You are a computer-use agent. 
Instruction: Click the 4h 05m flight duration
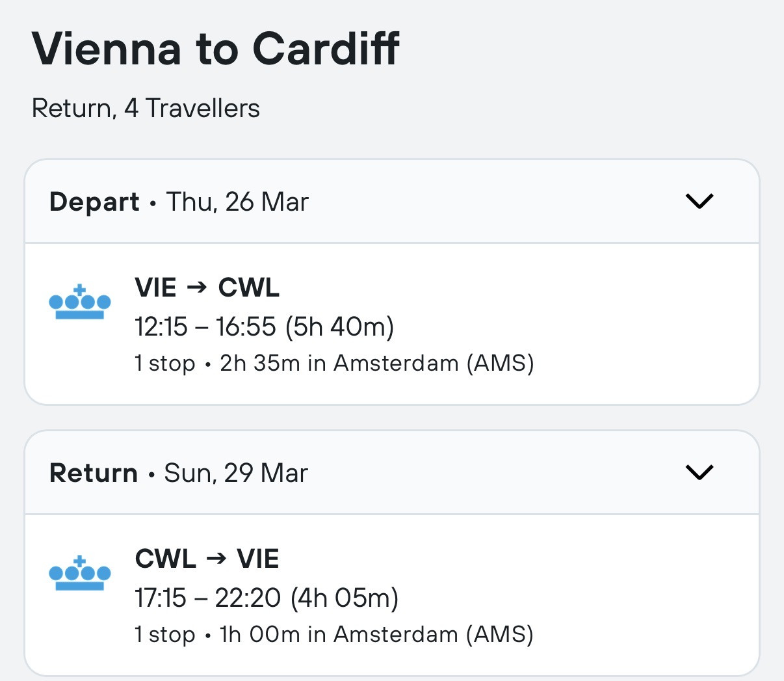click(x=345, y=597)
